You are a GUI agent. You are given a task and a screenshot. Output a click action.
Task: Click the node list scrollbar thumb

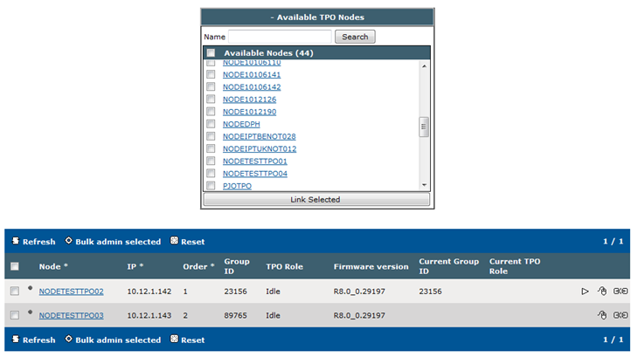[424, 127]
